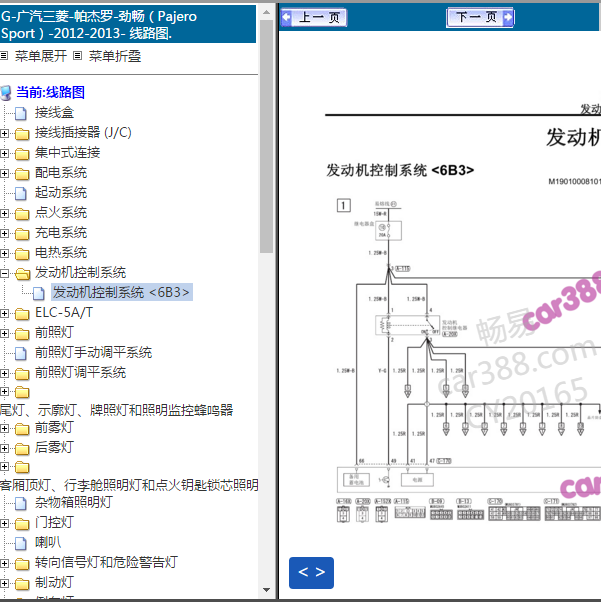Collapse the 发动机控制系统 folder
The width and height of the screenshot is (601, 602).
[x=4, y=273]
